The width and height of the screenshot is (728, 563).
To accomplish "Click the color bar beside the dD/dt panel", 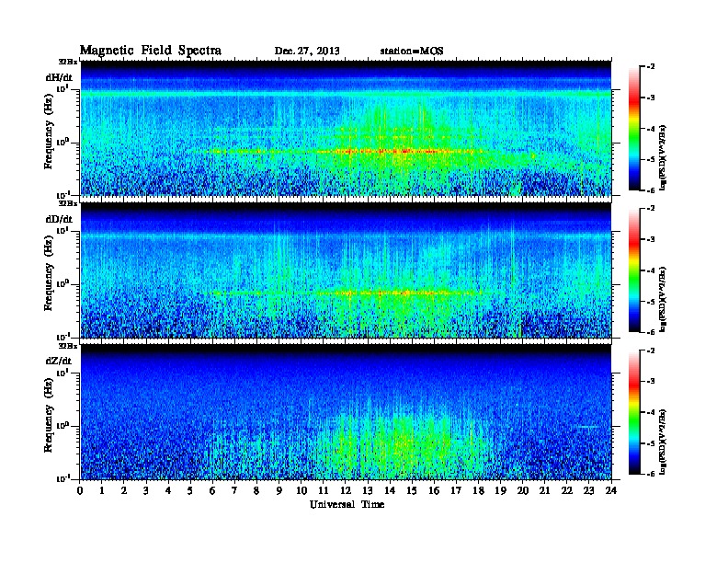I will coord(634,270).
